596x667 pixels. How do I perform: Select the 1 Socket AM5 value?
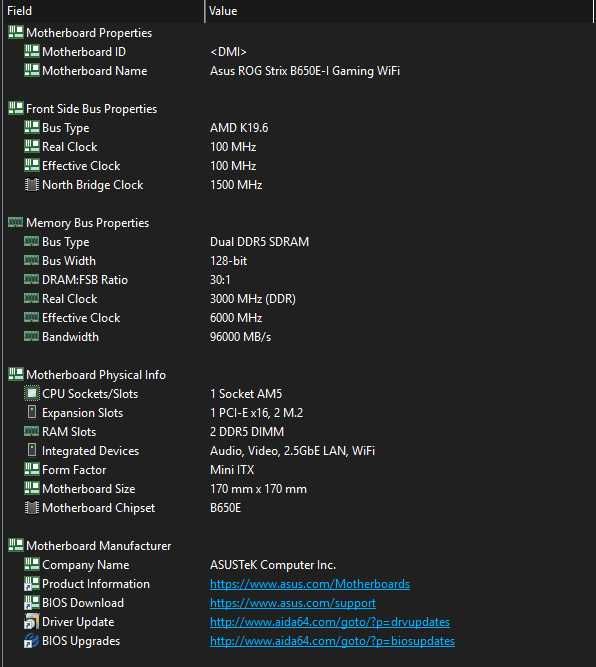click(246, 394)
